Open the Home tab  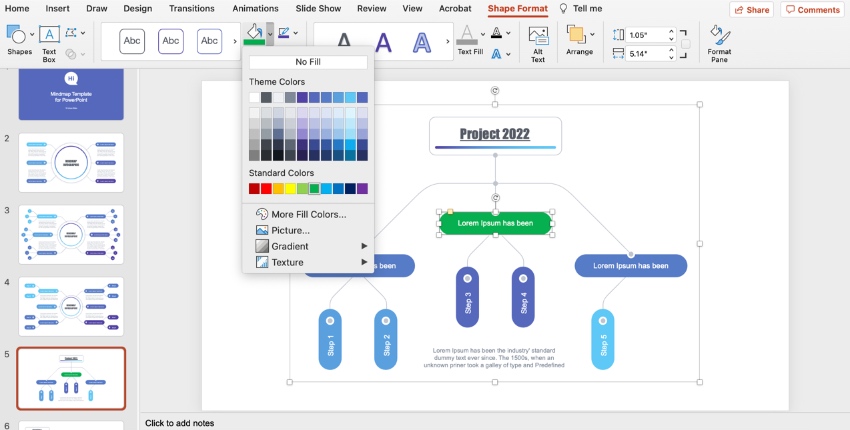[17, 8]
